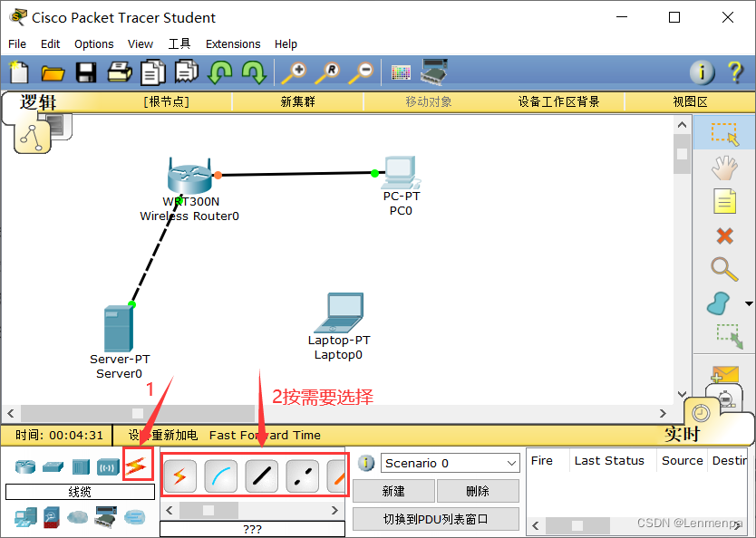Open the Help menu
This screenshot has height=538, width=756.
click(x=286, y=43)
